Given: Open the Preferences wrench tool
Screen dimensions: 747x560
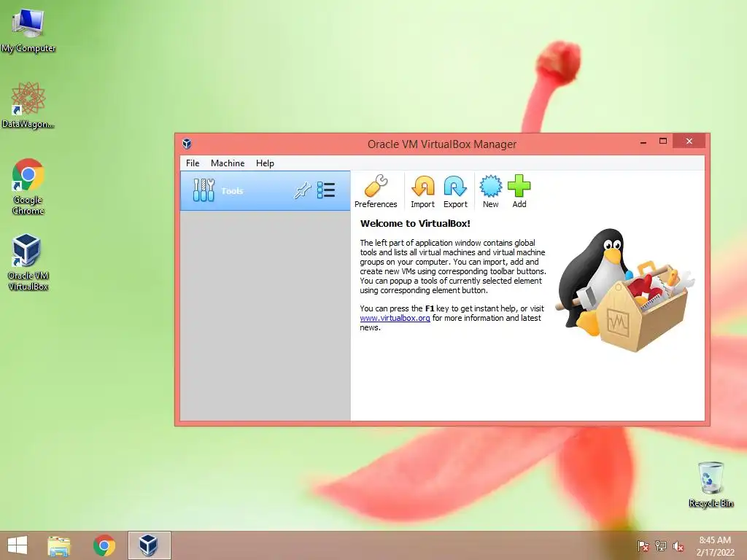Looking at the screenshot, I should (376, 192).
